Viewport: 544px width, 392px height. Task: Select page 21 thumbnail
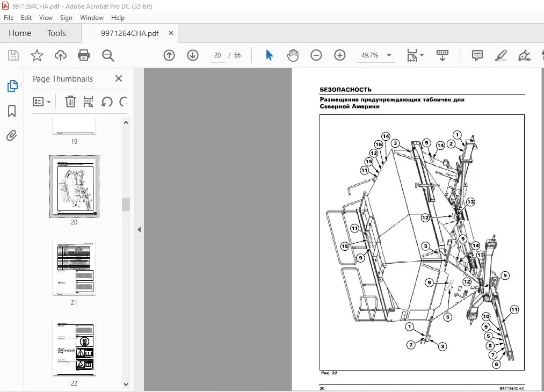74,267
